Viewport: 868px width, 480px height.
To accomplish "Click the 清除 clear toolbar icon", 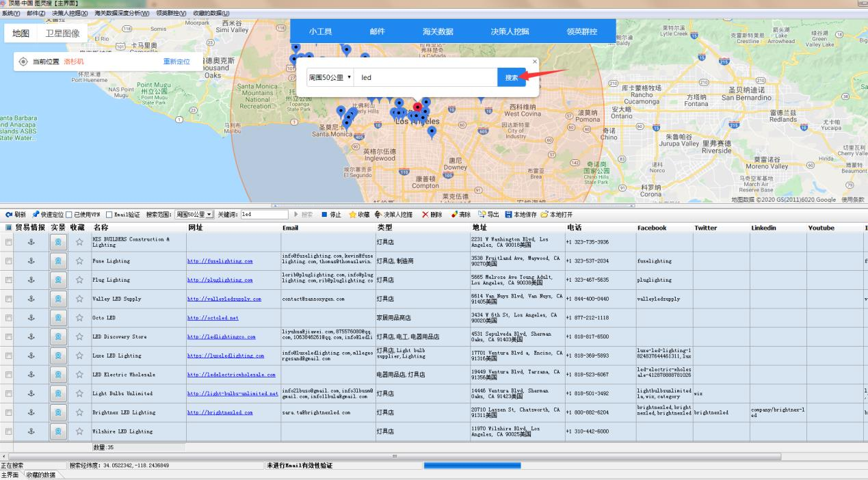I will 454,214.
